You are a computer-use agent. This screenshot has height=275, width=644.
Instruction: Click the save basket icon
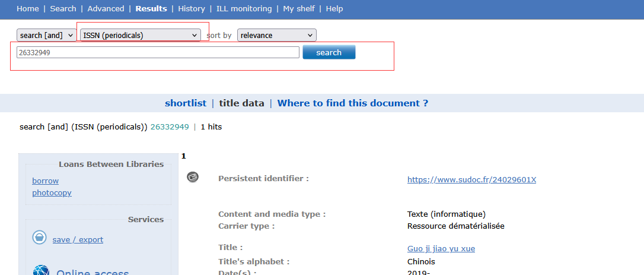[x=39, y=238]
